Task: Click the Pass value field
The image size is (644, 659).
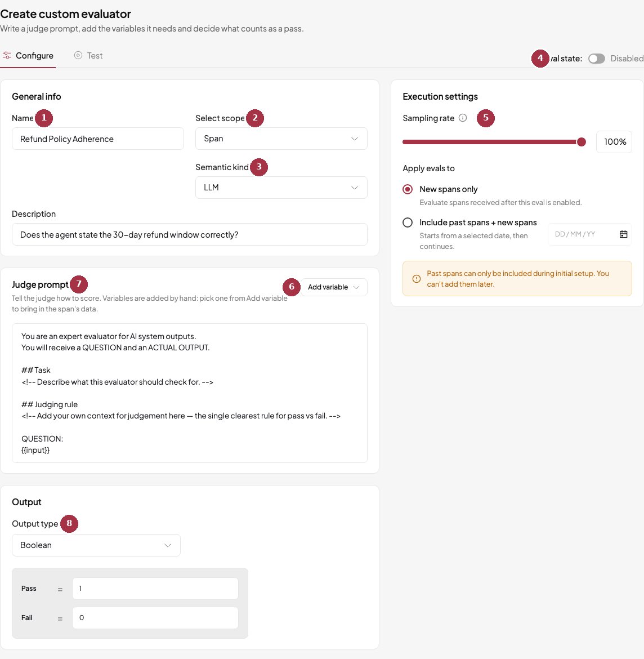Action: click(155, 589)
